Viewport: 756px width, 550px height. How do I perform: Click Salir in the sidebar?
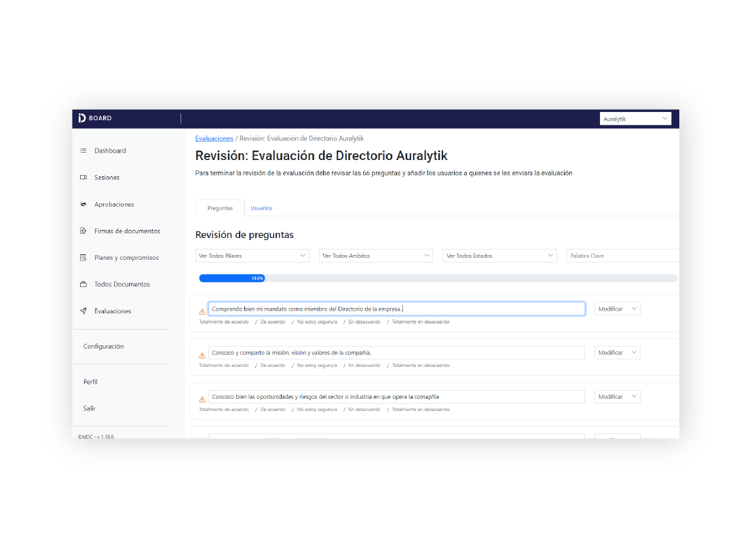click(90, 409)
